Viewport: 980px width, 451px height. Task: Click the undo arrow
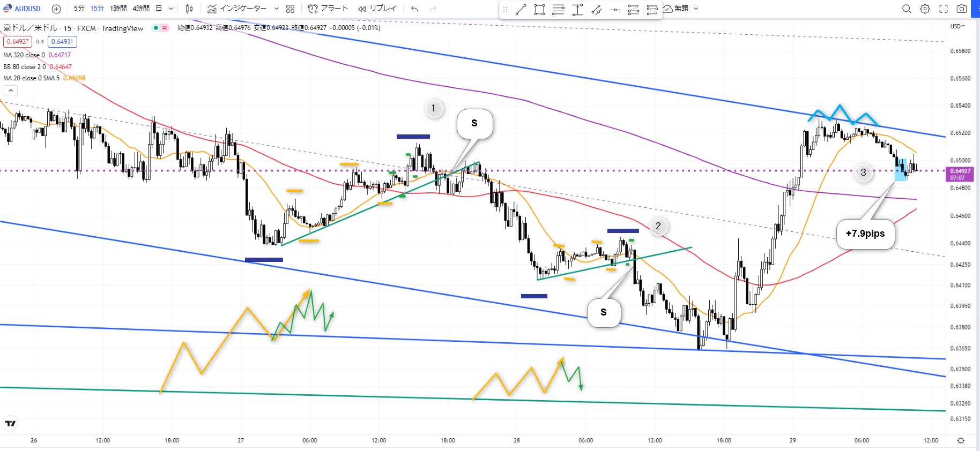(x=414, y=9)
